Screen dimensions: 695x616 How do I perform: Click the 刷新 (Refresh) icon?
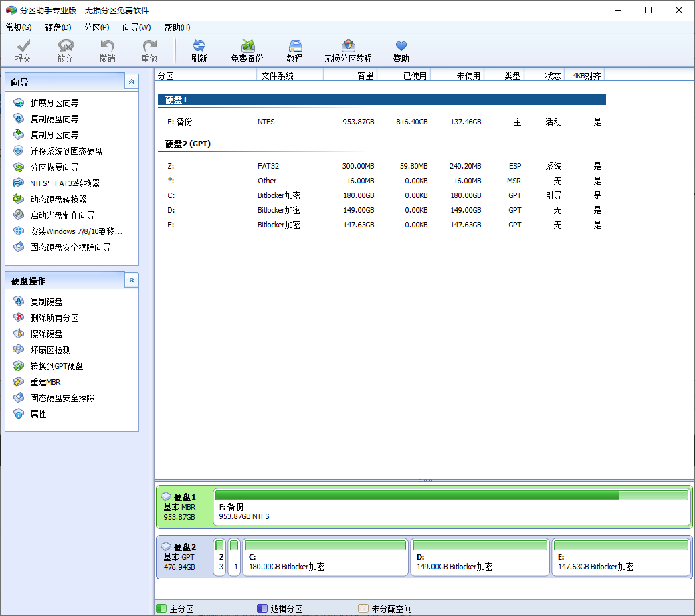(x=199, y=50)
